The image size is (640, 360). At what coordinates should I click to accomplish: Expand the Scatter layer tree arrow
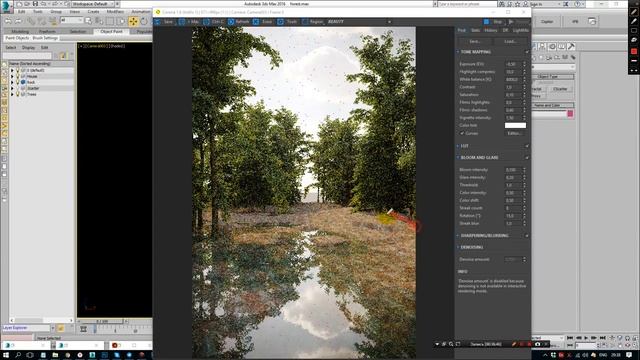[x=12, y=88]
